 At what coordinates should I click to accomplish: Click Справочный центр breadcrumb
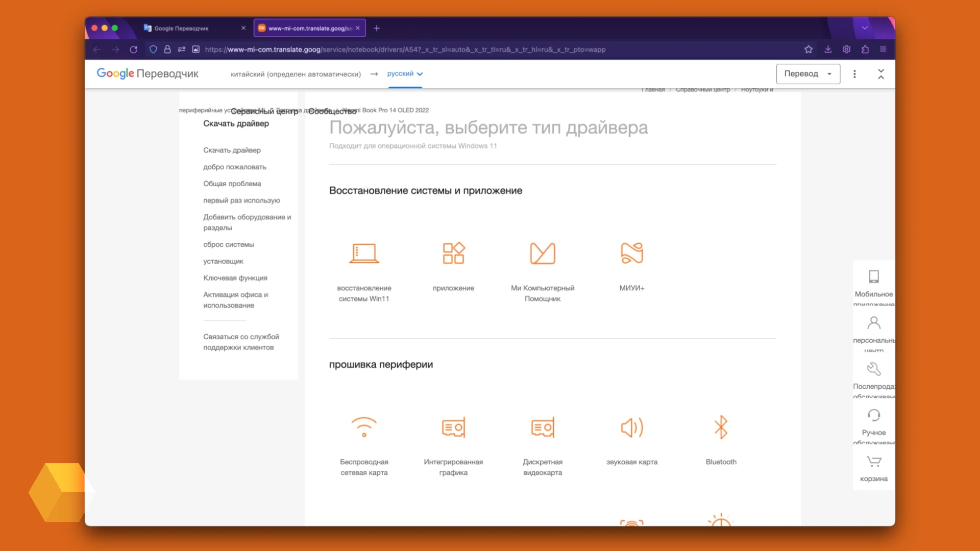tap(703, 90)
